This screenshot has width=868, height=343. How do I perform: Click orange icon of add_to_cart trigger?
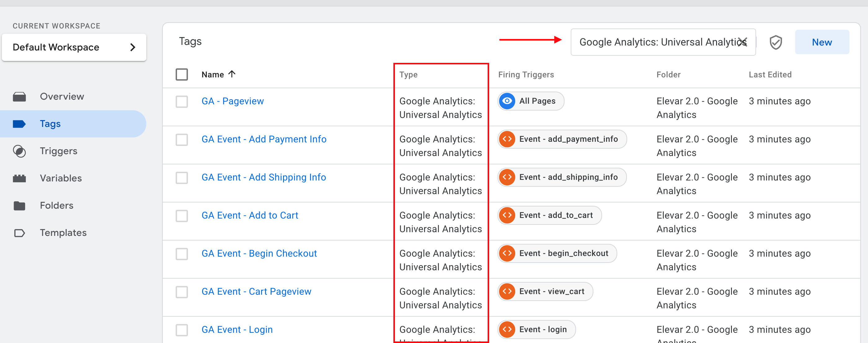coord(507,215)
